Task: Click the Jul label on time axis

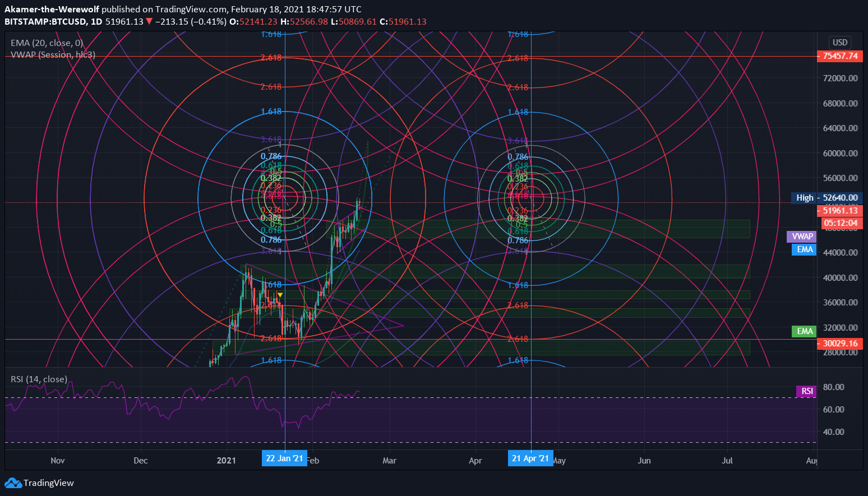Action: (727, 461)
